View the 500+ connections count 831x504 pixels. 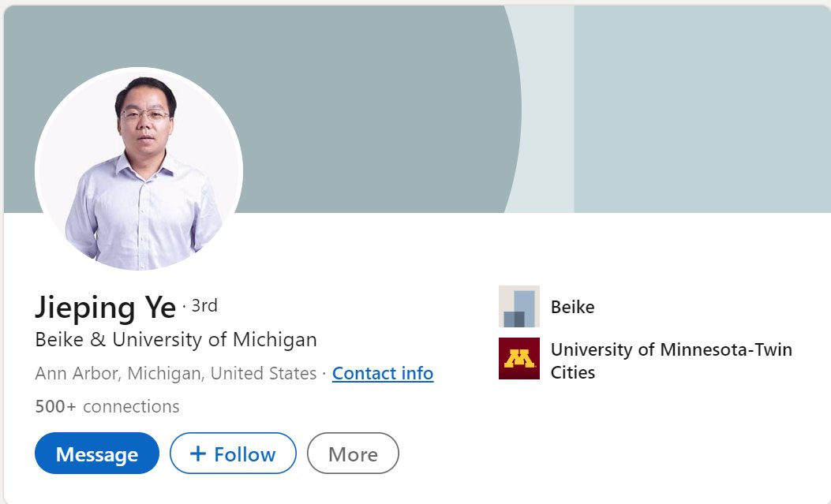coord(107,406)
